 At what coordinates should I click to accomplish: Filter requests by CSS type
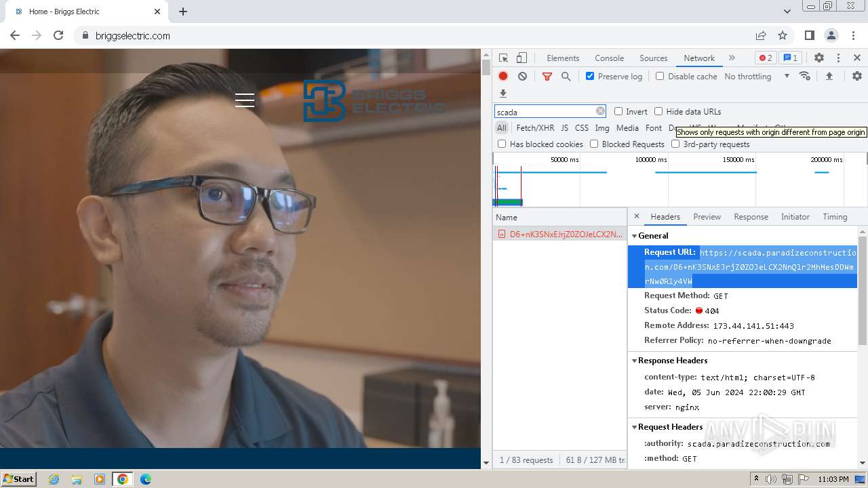(582, 128)
